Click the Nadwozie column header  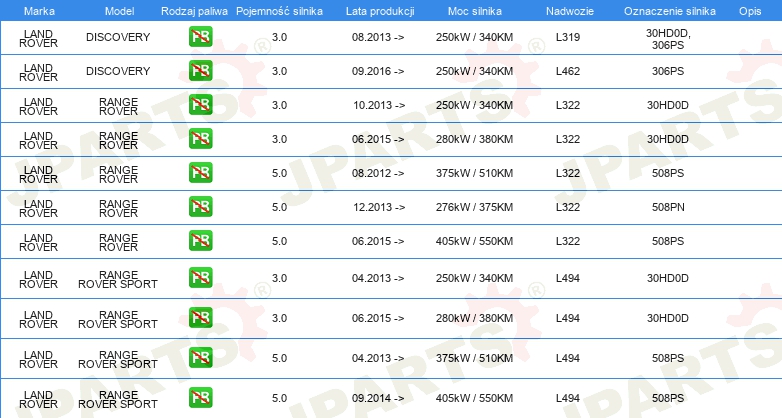tap(570, 11)
